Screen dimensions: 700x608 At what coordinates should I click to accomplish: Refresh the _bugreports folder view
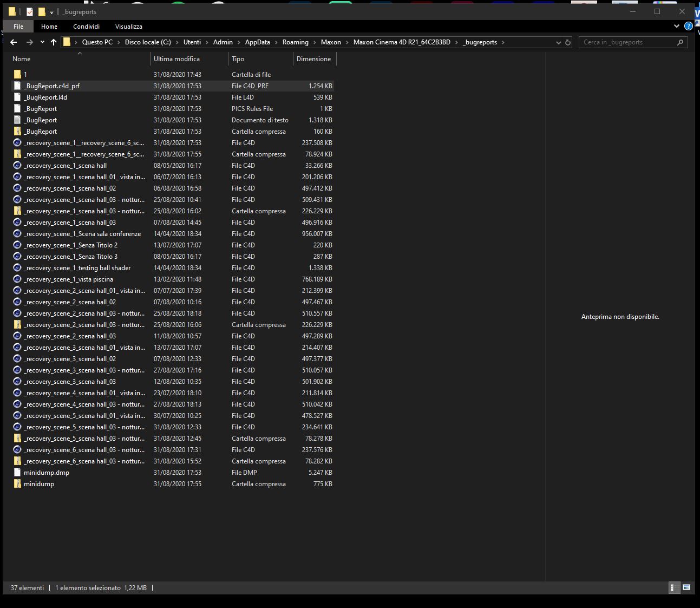tap(568, 42)
